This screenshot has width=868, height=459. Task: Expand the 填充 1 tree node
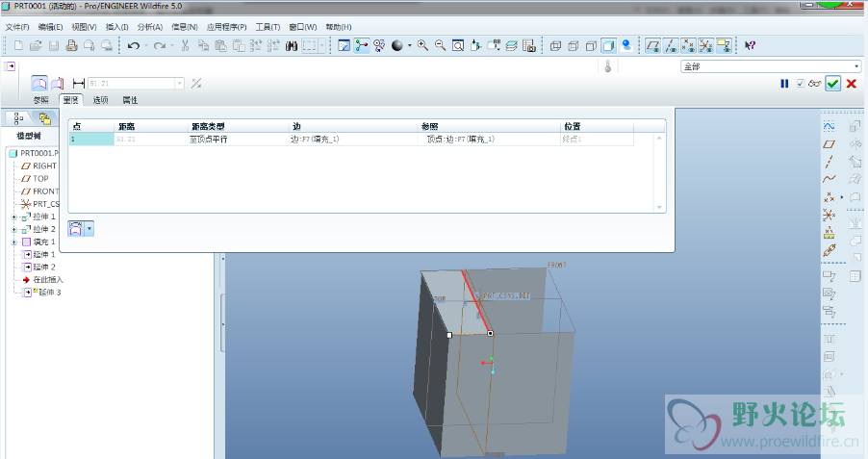click(x=13, y=242)
